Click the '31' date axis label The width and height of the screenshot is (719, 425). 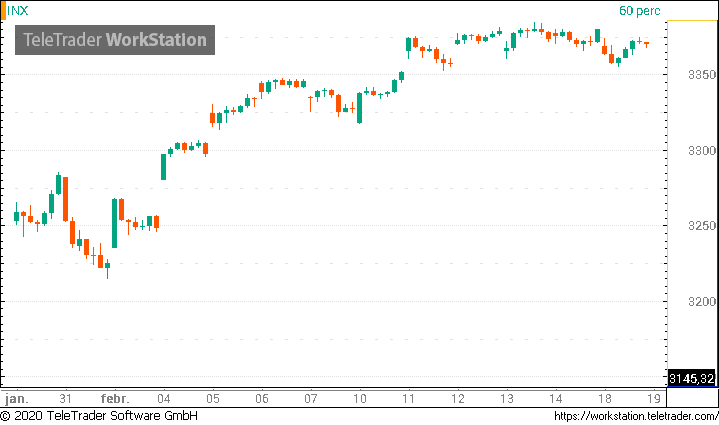tap(66, 398)
